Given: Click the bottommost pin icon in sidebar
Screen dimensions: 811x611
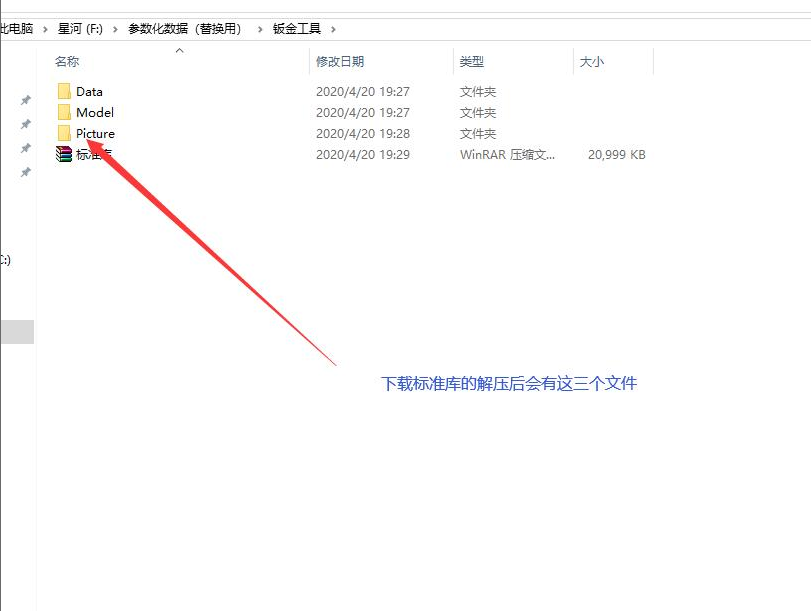Looking at the screenshot, I should coord(26,172).
